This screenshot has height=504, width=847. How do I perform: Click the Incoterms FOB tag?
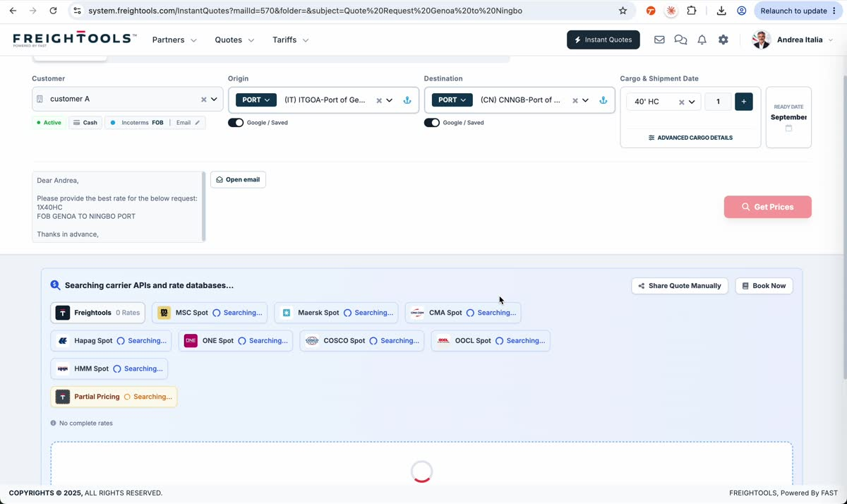pyautogui.click(x=137, y=123)
